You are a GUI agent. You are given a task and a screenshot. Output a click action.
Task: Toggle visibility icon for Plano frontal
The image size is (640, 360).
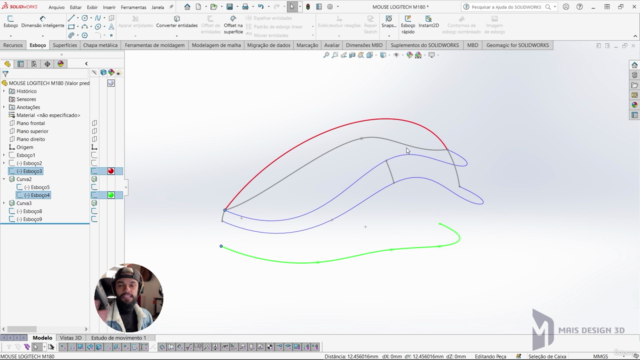click(94, 123)
